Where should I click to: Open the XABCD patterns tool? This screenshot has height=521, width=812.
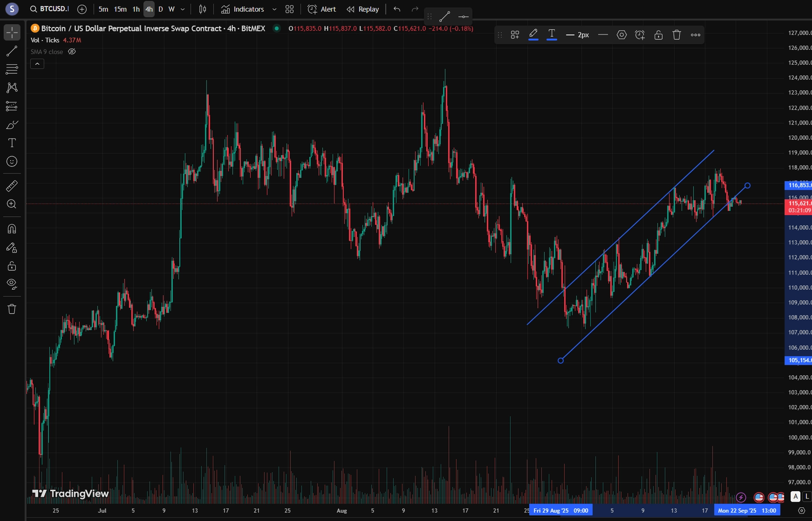12,88
